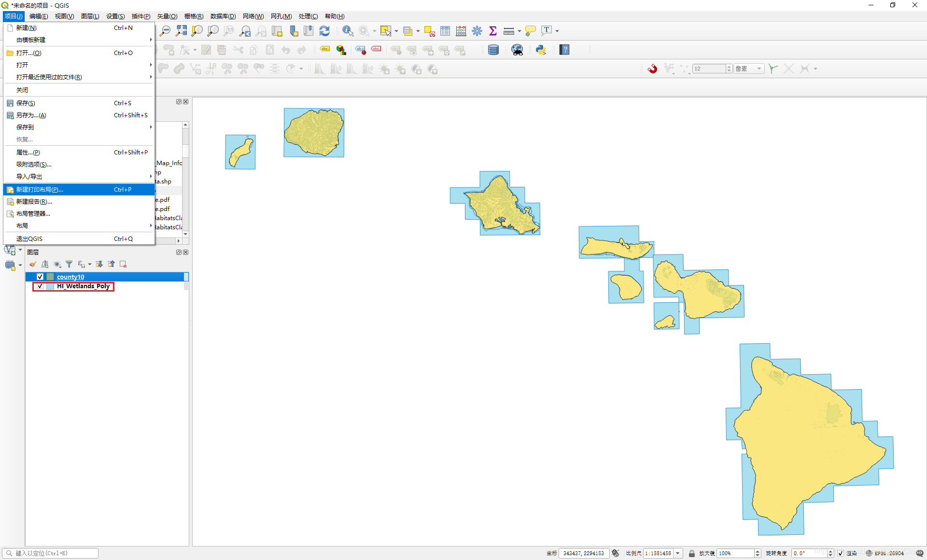Click the 坐标 coordinate input field
This screenshot has height=560, width=927.
click(584, 553)
